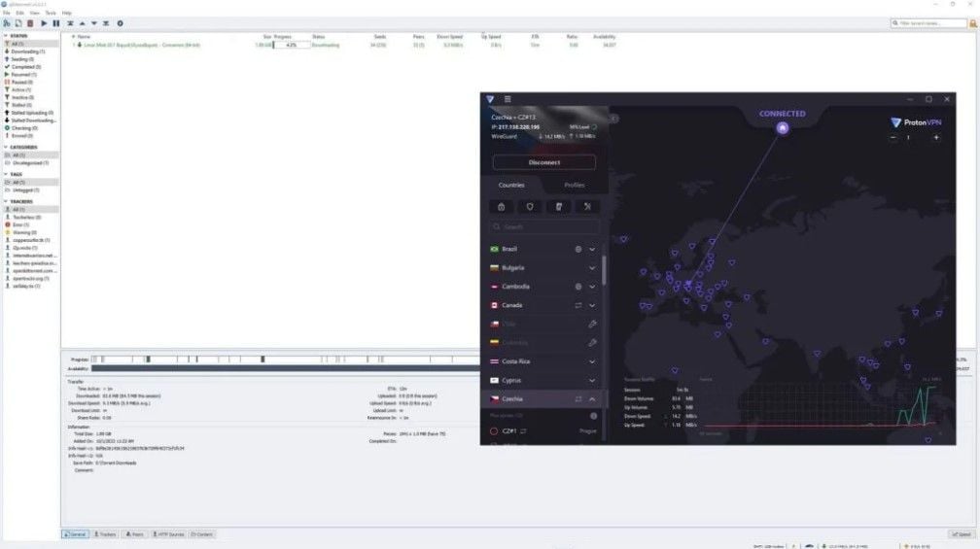Open the File menu
Viewport: 980px width, 549px height.
[6, 13]
